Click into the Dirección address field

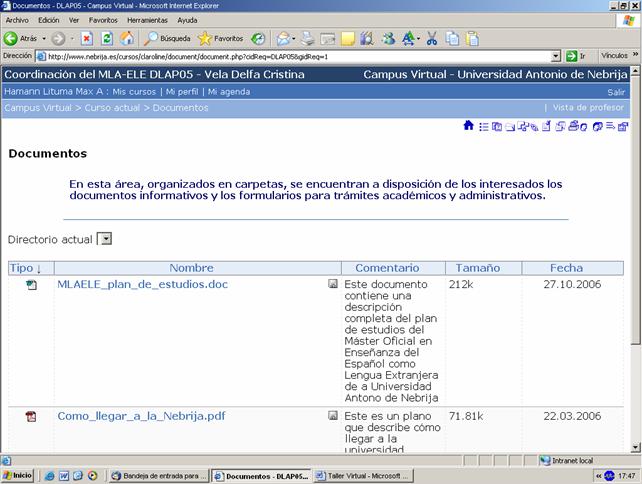click(x=299, y=57)
